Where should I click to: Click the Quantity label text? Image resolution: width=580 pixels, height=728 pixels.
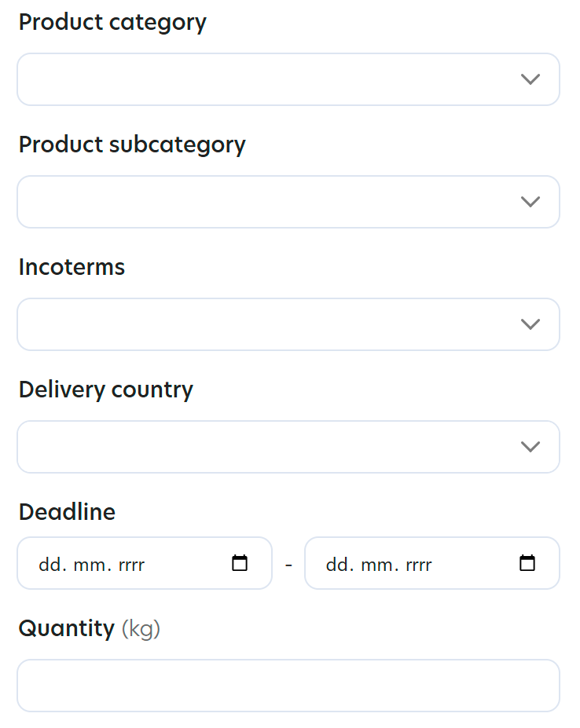click(67, 628)
